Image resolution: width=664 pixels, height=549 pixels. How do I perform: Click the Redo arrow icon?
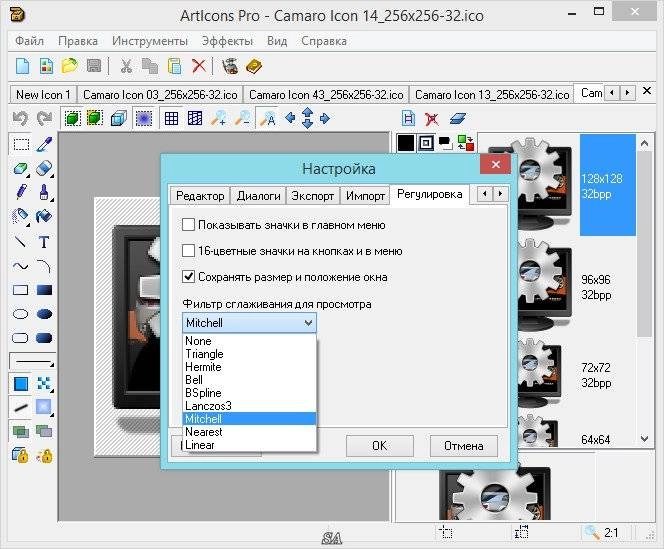pyautogui.click(x=44, y=119)
